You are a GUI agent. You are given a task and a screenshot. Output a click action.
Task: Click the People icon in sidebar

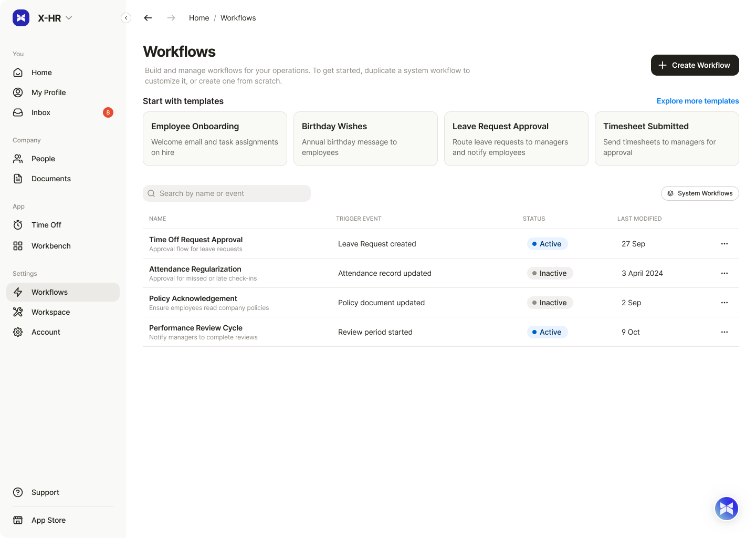tap(18, 159)
